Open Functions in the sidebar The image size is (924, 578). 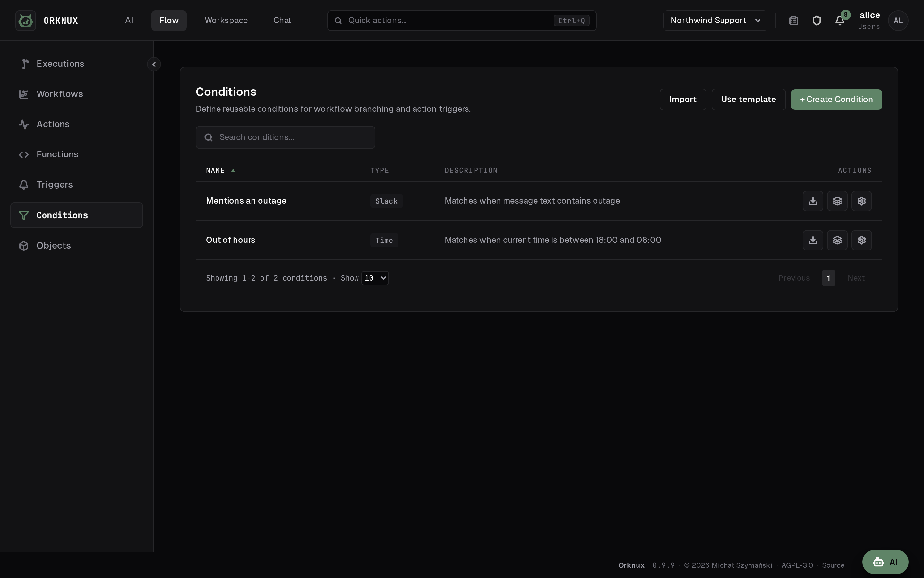(x=76, y=154)
